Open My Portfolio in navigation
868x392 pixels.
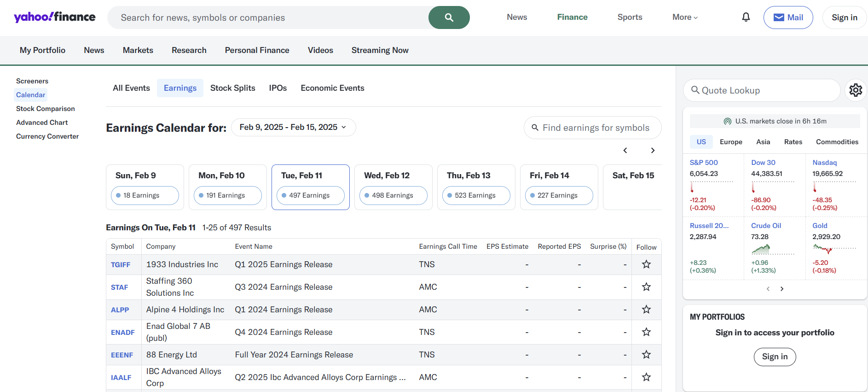[42, 50]
